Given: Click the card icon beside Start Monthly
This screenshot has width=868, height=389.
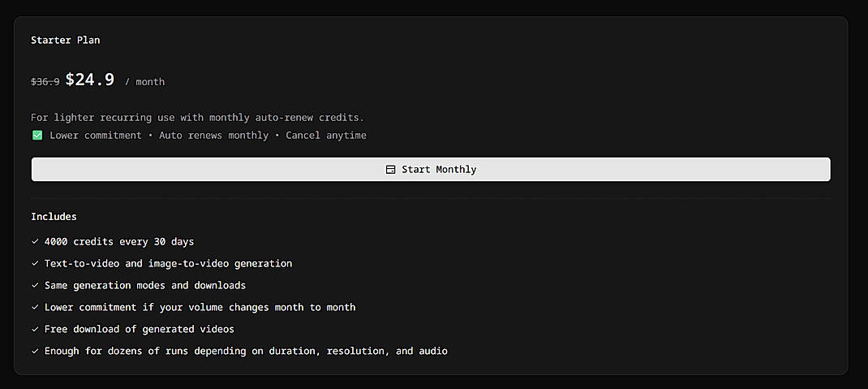Looking at the screenshot, I should coord(390,170).
